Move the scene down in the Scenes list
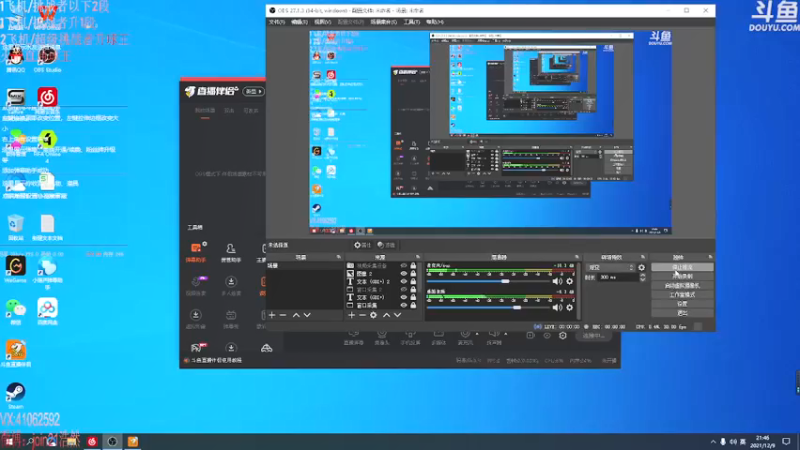This screenshot has width=800, height=450. (x=307, y=315)
